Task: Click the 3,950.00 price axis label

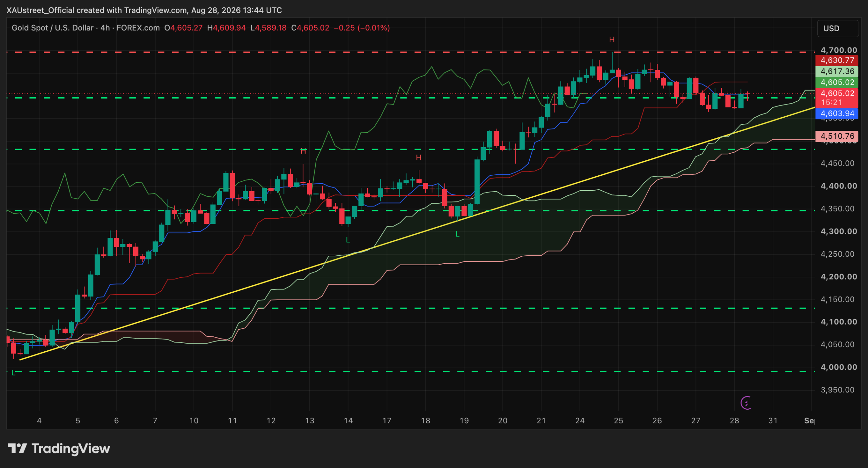Action: [837, 390]
